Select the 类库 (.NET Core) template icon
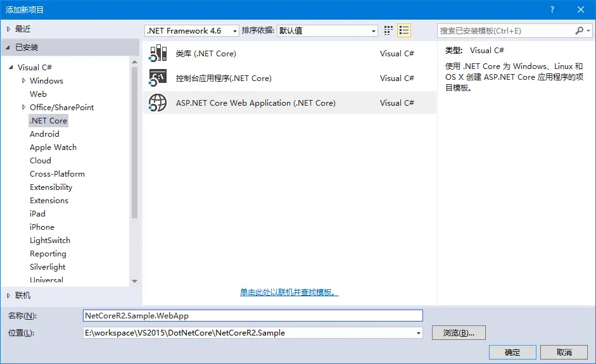Screen dimensions: 596x364 coord(158,53)
